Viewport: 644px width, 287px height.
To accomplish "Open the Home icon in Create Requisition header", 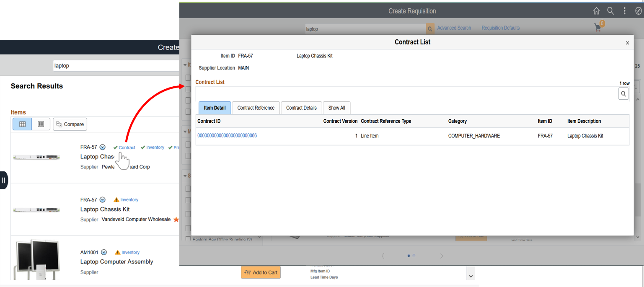I will click(596, 11).
